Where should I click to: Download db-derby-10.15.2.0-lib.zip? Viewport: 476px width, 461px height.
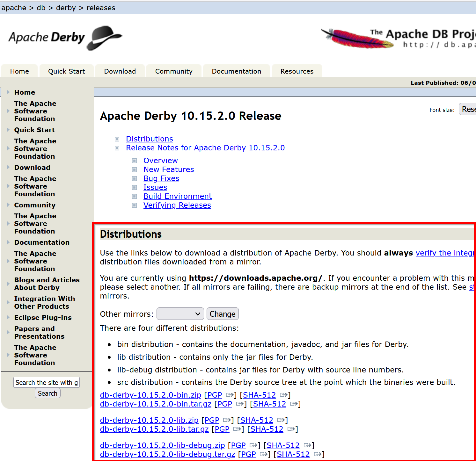[149, 420]
